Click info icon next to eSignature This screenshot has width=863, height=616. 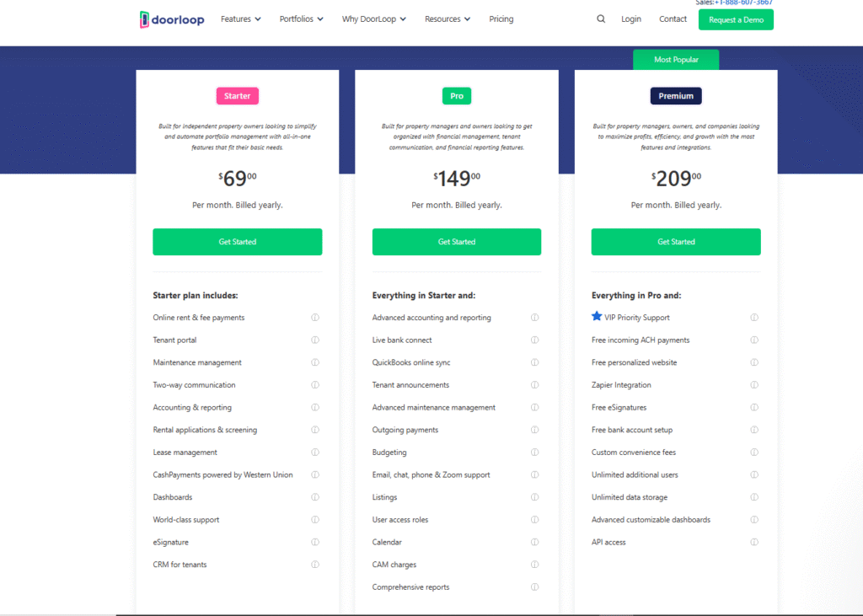coord(315,543)
